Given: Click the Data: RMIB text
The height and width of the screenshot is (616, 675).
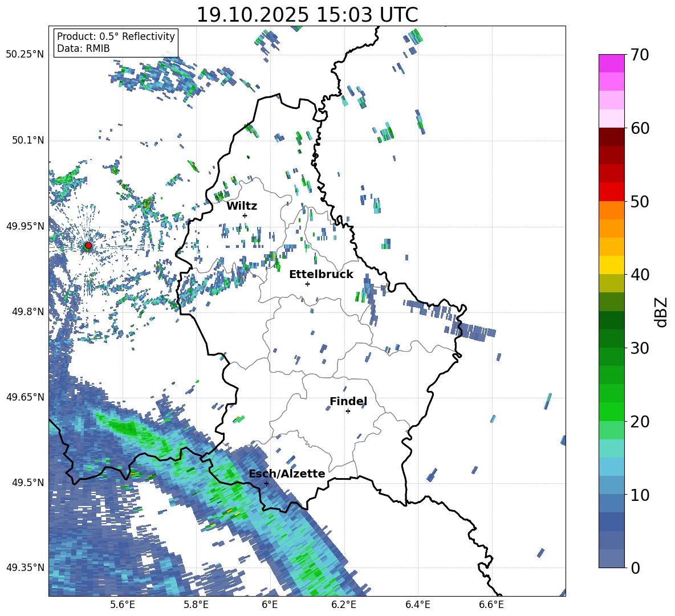Looking at the screenshot, I should point(83,48).
